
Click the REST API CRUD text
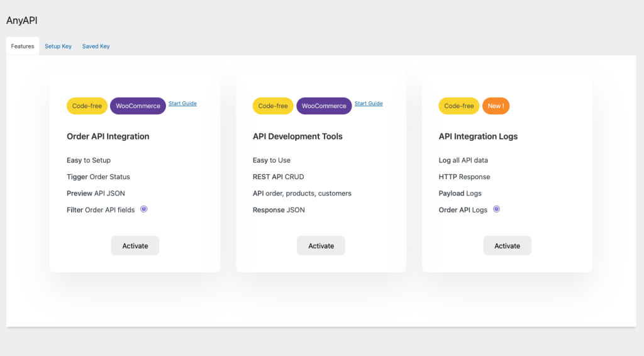click(279, 177)
